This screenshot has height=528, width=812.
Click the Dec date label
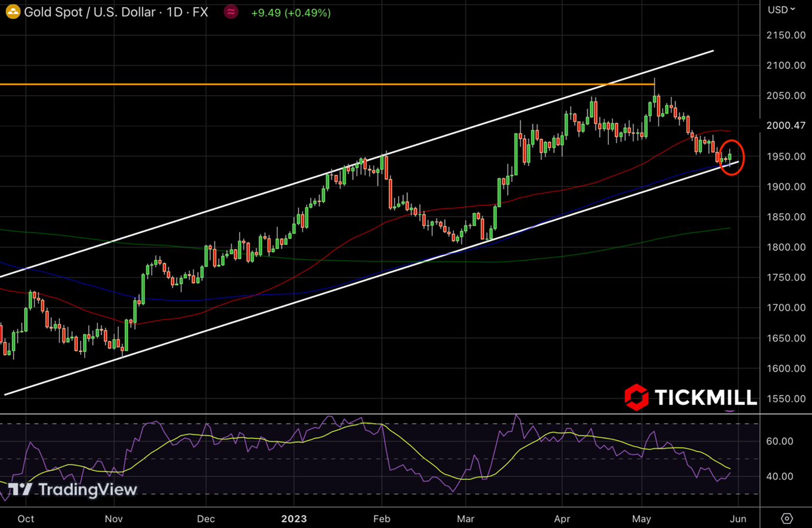pos(206,519)
